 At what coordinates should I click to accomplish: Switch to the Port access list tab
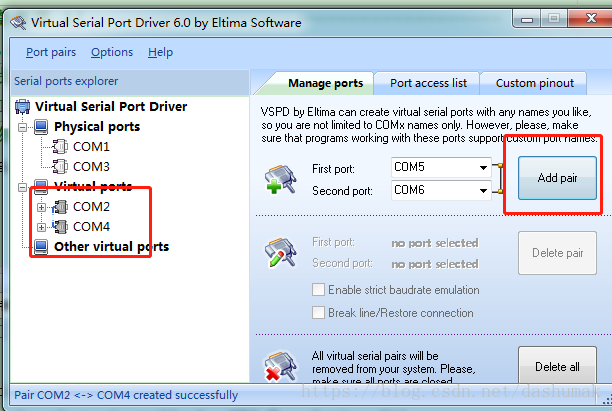[428, 83]
